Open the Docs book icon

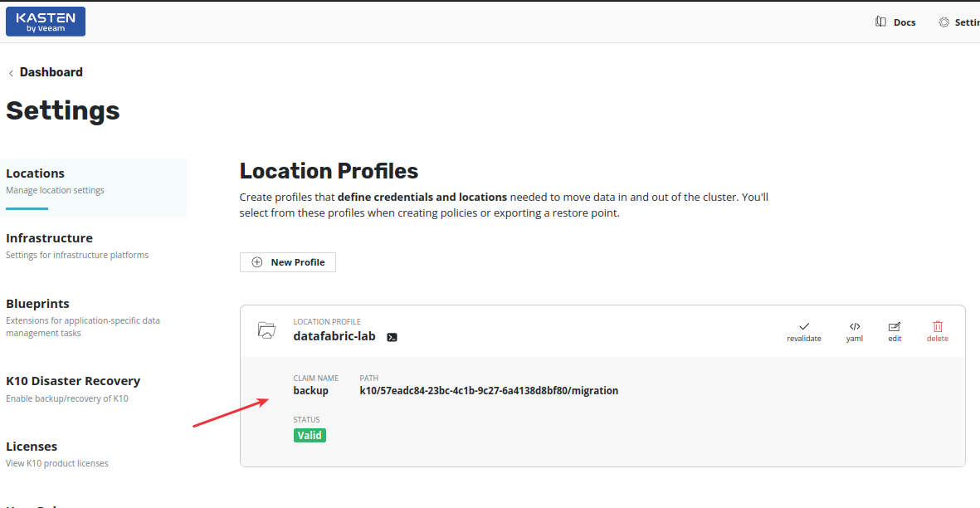click(880, 22)
